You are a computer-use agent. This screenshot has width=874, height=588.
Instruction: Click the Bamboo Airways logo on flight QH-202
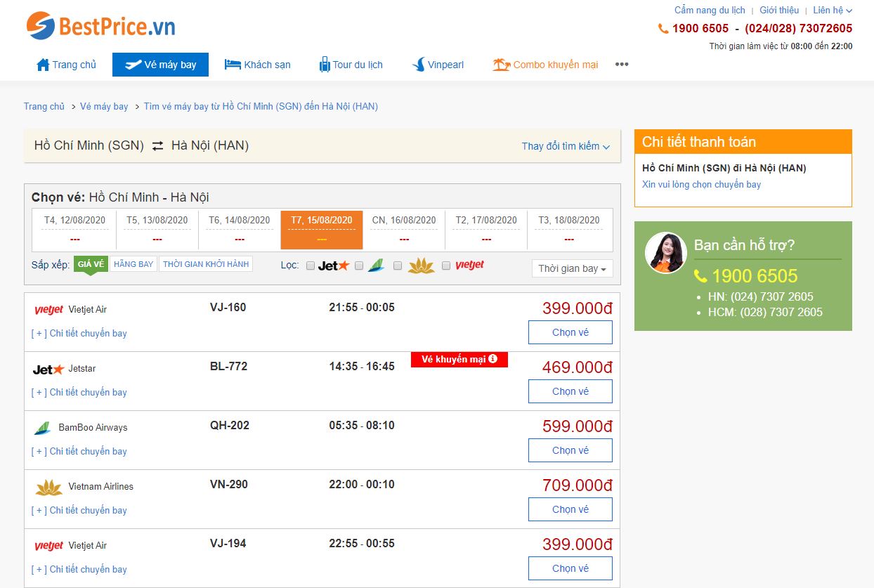click(x=43, y=428)
